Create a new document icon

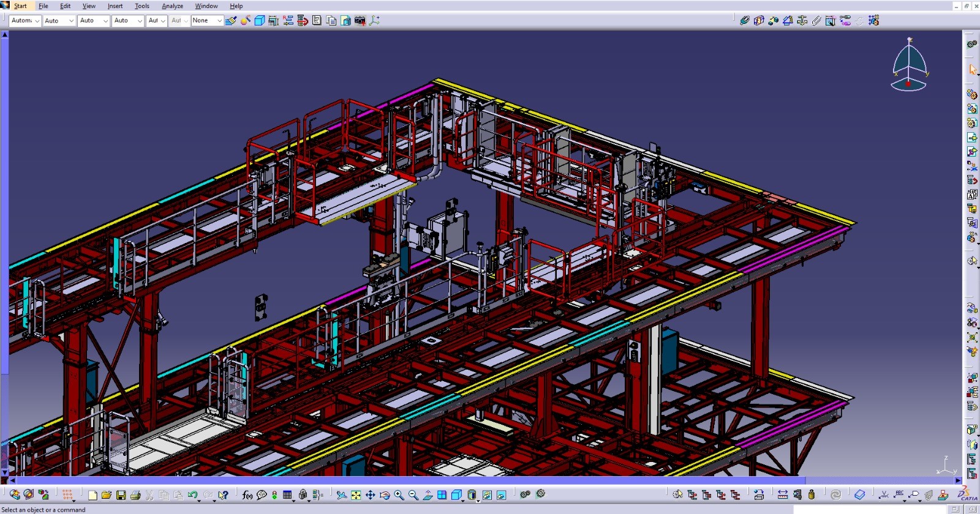[x=92, y=495]
